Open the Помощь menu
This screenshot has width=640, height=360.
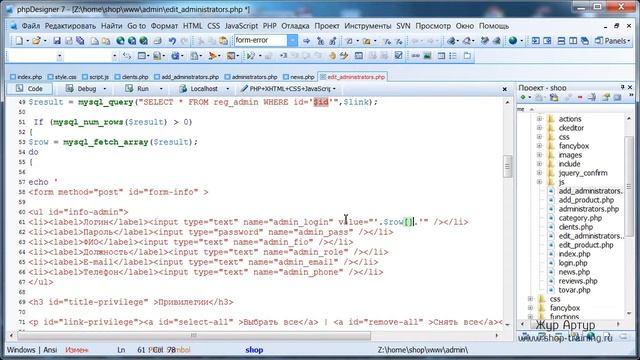[x=493, y=26]
